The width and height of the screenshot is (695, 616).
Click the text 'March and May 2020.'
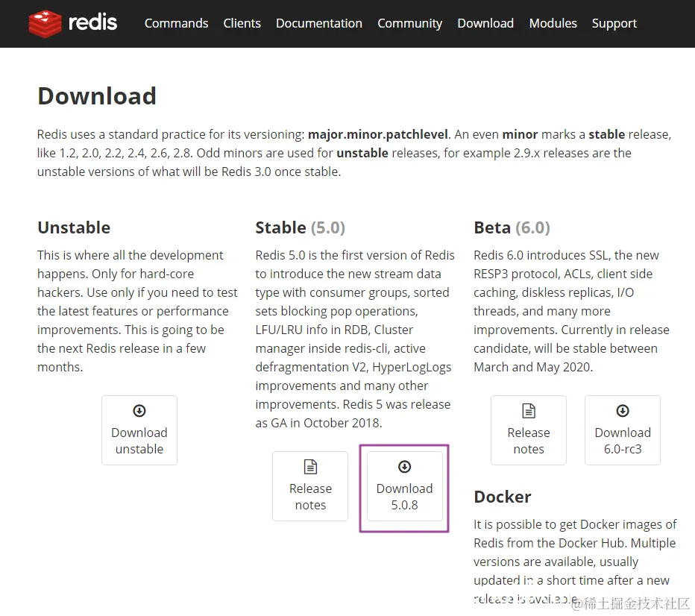pos(533,367)
